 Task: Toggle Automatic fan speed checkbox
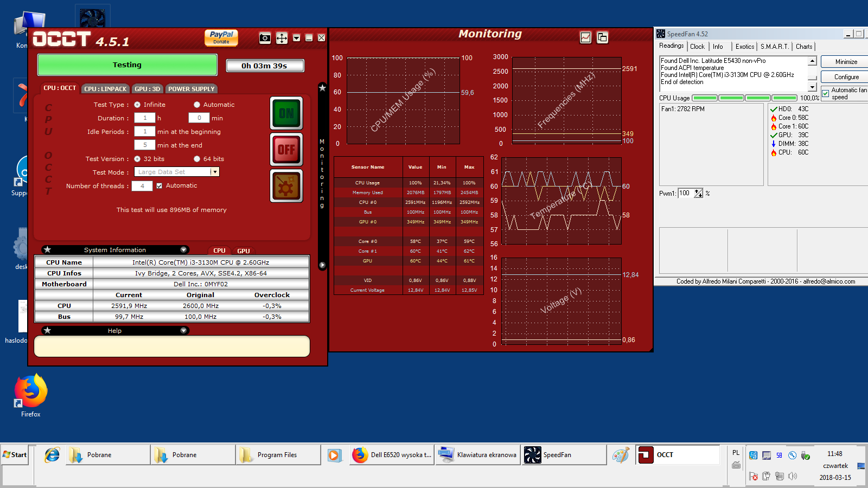(x=825, y=93)
